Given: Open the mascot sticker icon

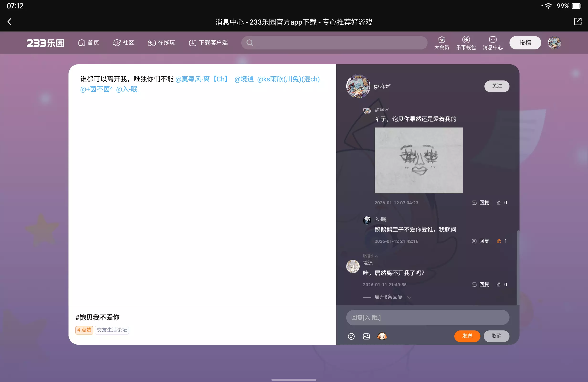Looking at the screenshot, I should [382, 336].
